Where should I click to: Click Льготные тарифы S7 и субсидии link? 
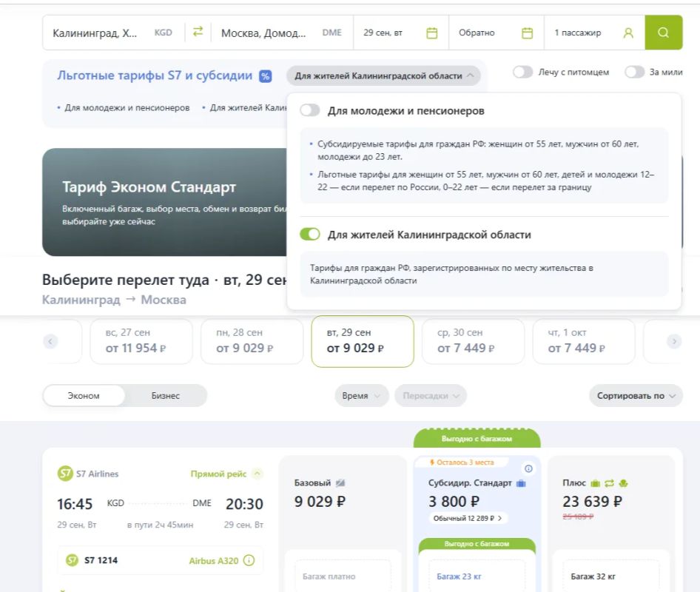tap(155, 75)
